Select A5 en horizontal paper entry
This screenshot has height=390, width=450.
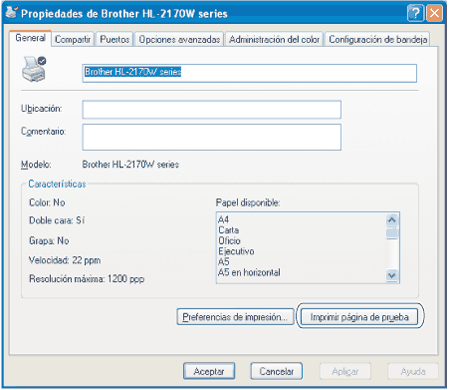coord(249,272)
